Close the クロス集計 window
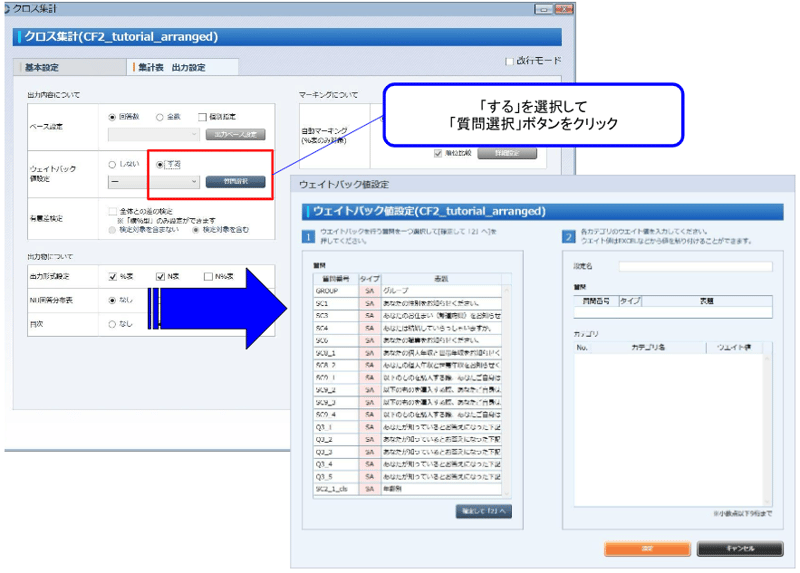 click(x=564, y=9)
